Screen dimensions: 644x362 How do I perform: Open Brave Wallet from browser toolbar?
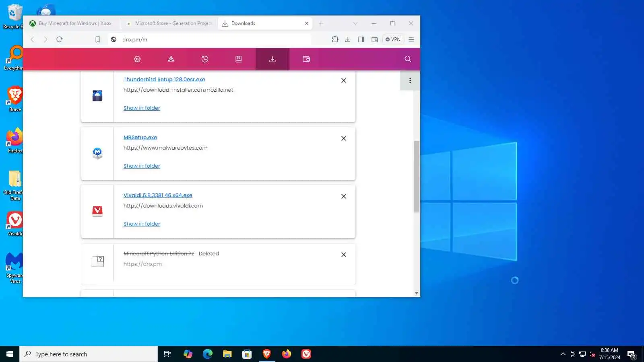tap(374, 39)
